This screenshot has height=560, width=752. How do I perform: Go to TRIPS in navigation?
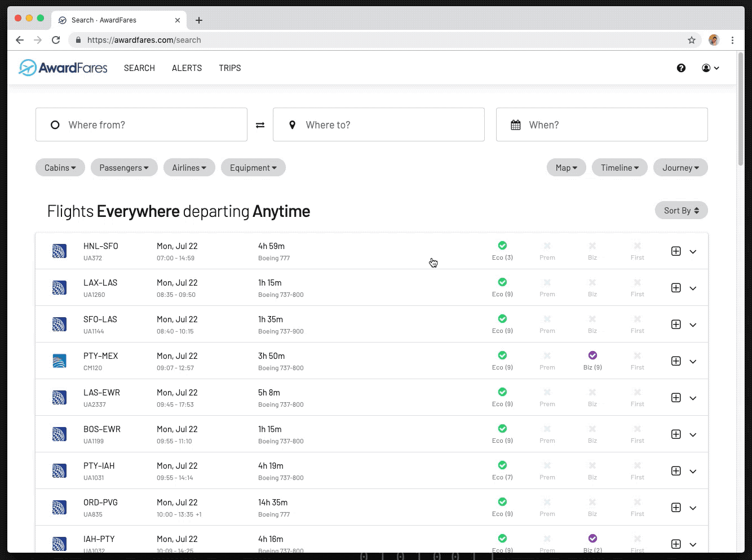coord(230,68)
